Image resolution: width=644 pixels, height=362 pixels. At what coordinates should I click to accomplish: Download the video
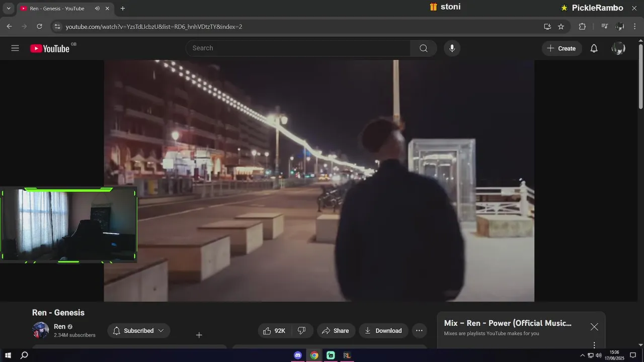[383, 330]
